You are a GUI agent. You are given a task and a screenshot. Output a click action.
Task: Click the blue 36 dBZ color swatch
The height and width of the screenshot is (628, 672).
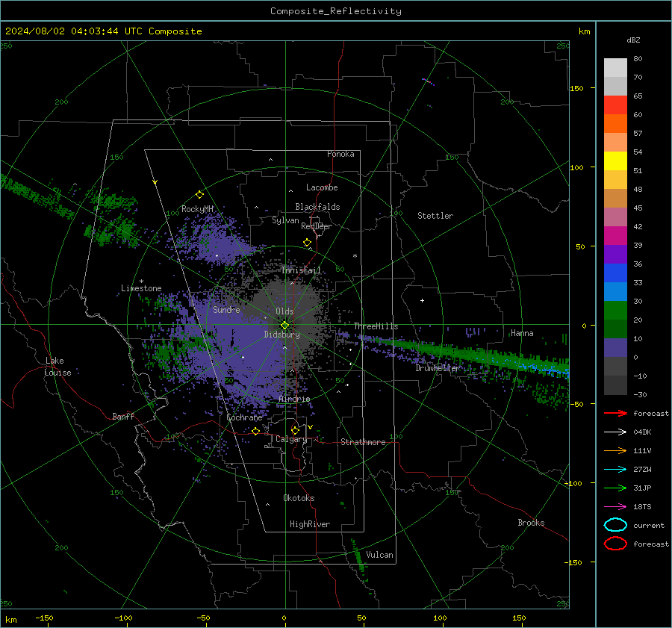[x=615, y=273]
